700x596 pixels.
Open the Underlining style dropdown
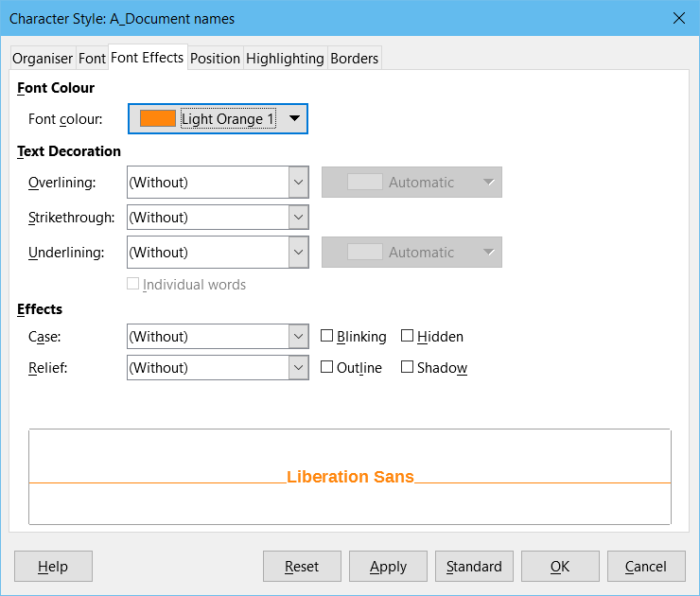pos(298,253)
